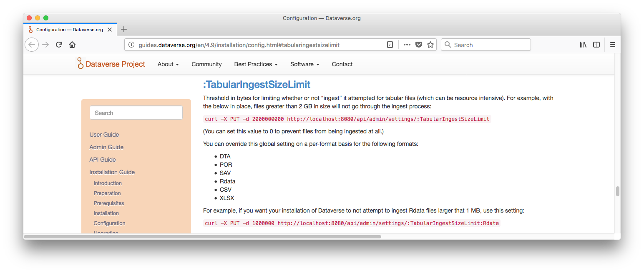Click the POR list item
This screenshot has height=273, width=644.
point(226,165)
